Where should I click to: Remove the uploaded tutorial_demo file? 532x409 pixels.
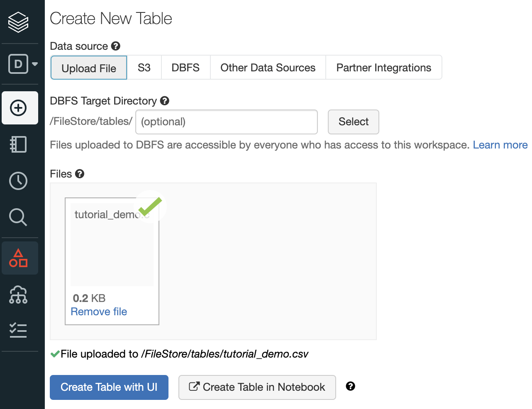coord(98,312)
